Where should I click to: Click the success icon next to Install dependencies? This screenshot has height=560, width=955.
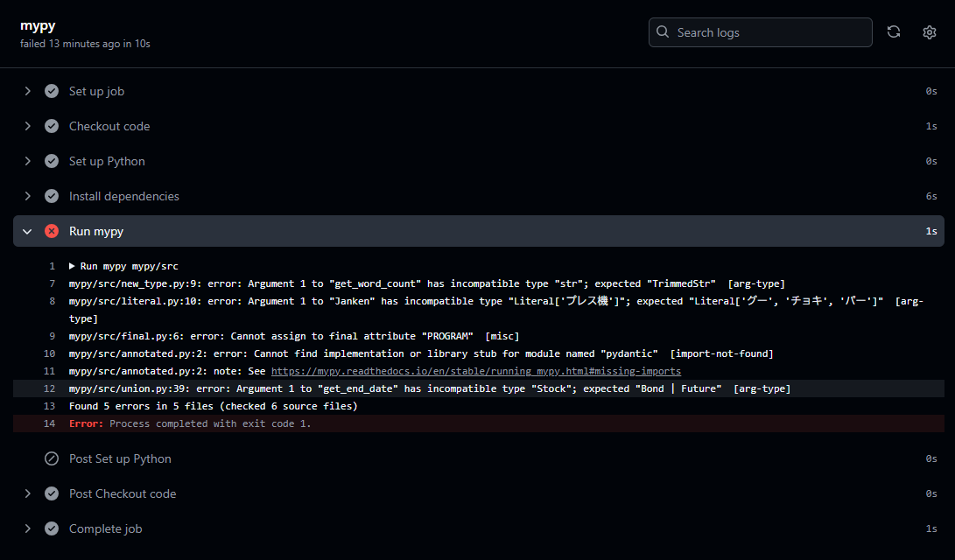point(51,195)
